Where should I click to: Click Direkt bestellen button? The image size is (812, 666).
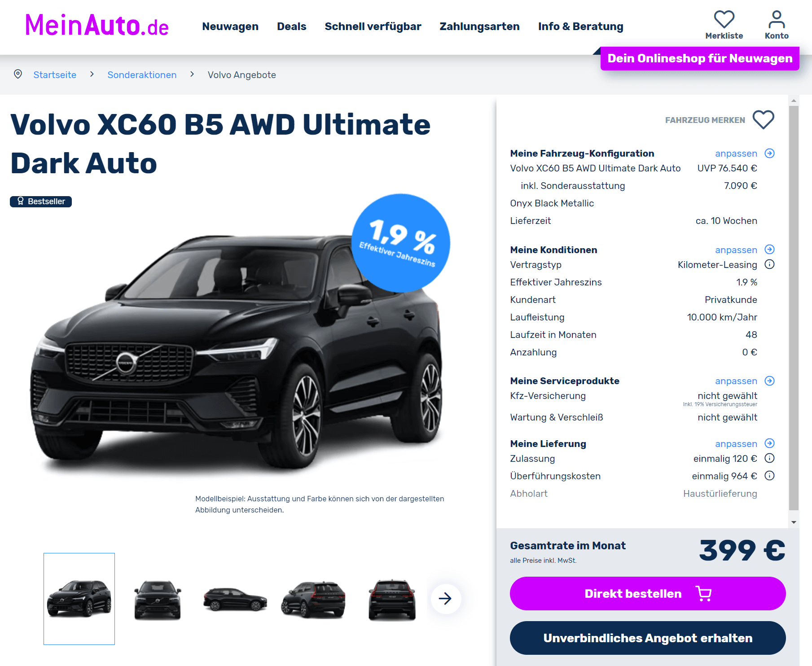tap(648, 593)
